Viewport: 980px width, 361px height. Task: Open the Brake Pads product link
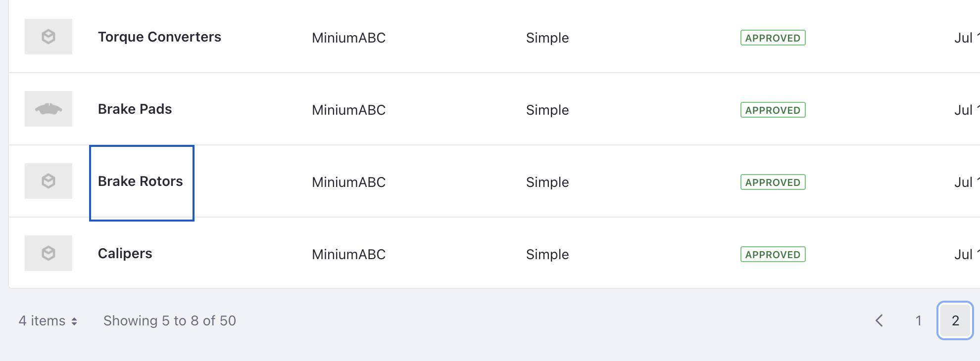[x=135, y=109]
